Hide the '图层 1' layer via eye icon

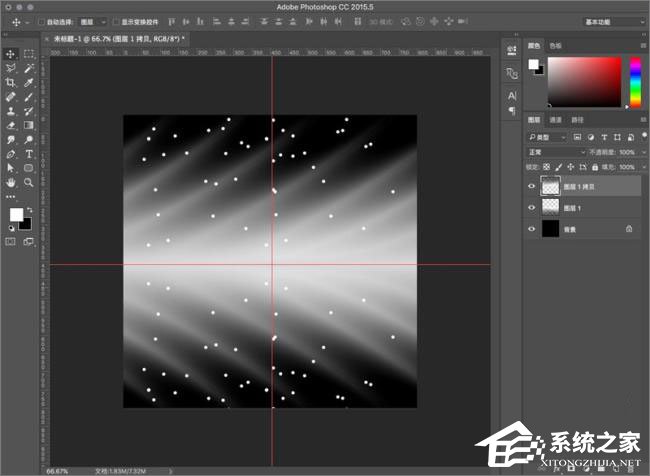pos(531,207)
